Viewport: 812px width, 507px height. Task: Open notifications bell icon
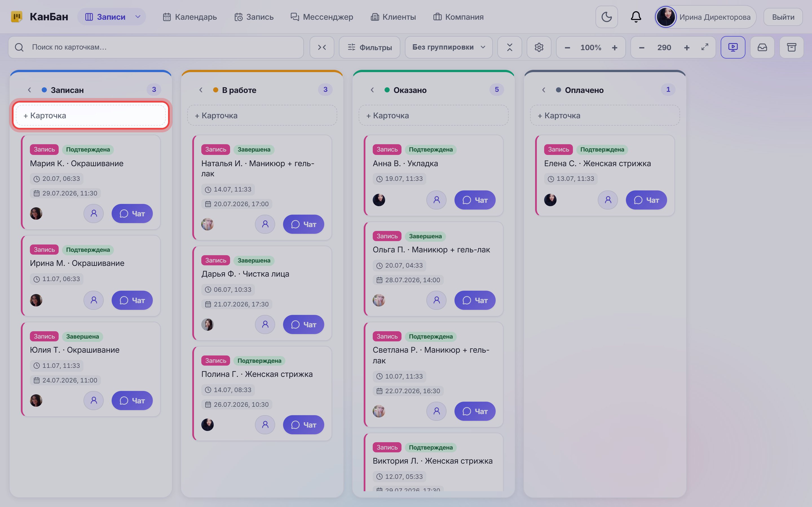click(x=636, y=17)
